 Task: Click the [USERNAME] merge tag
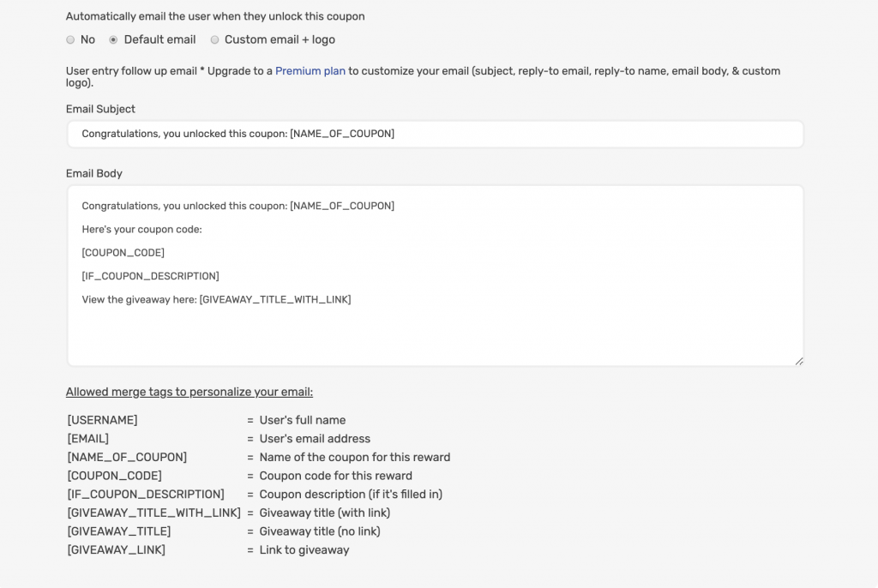tap(103, 420)
